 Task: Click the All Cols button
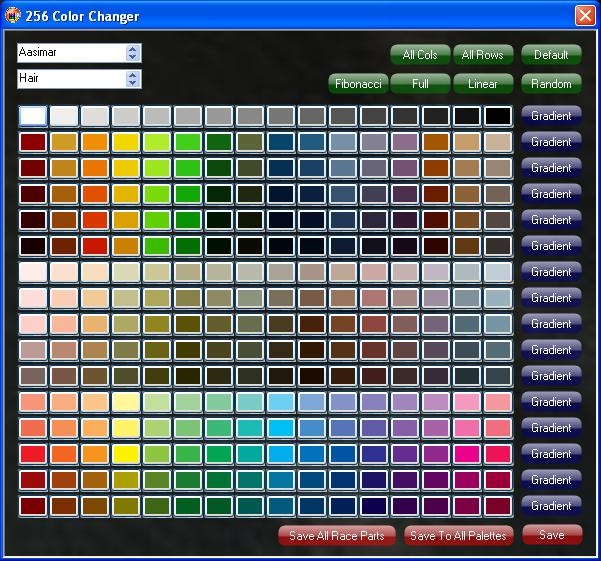(420, 55)
